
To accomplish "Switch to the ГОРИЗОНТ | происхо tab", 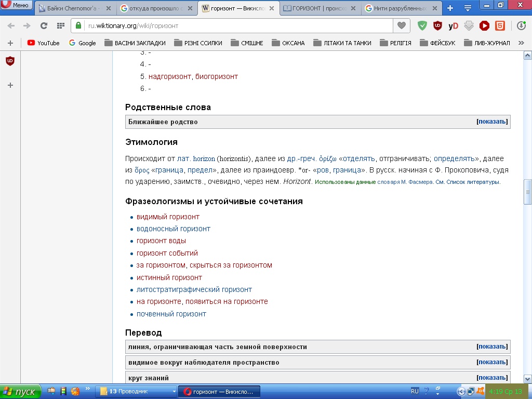I will (319, 8).
